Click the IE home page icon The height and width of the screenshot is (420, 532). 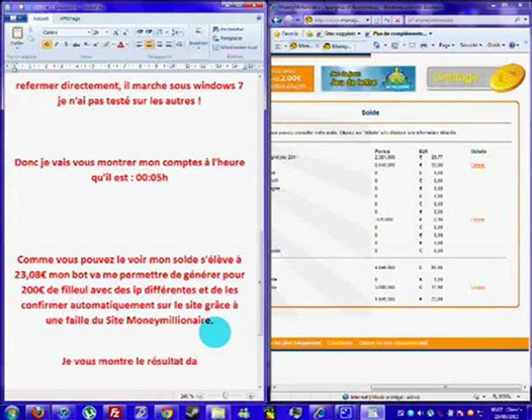(377, 45)
